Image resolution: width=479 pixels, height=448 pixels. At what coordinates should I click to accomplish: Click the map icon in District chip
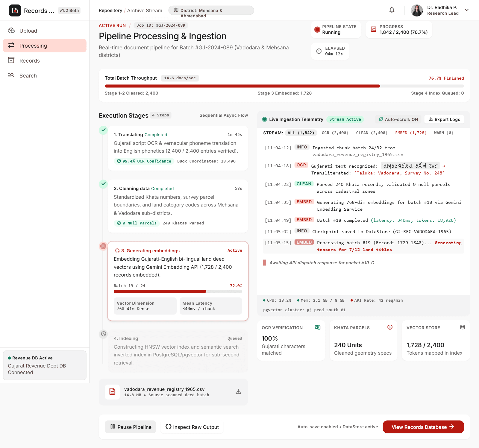tap(176, 10)
